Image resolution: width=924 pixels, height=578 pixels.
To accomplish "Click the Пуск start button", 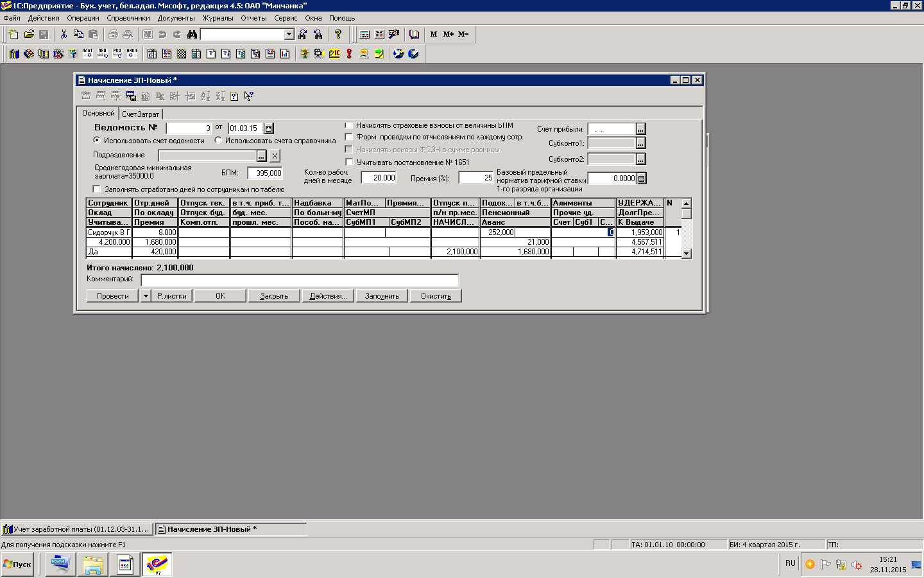I will [17, 565].
